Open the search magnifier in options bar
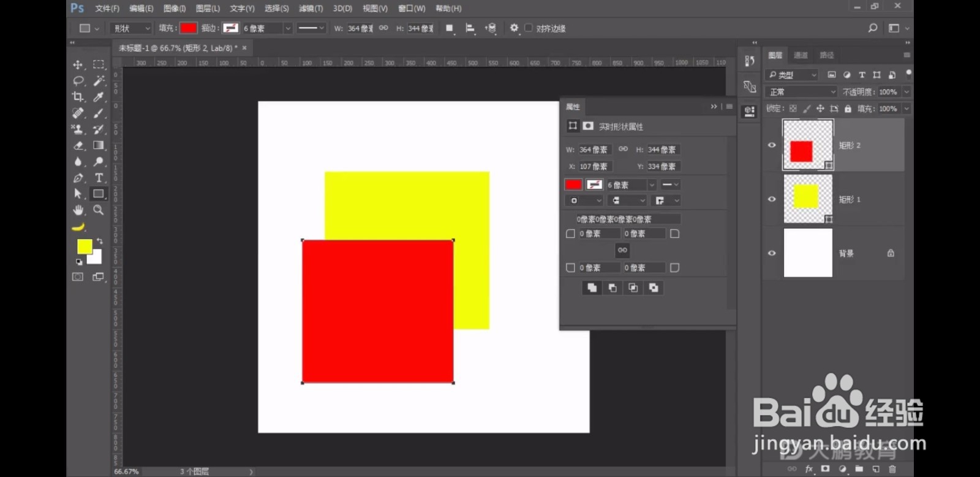The image size is (980, 477). point(873,28)
